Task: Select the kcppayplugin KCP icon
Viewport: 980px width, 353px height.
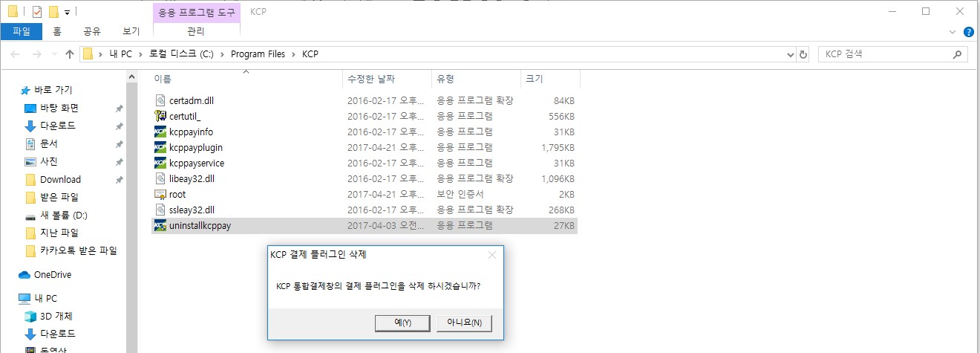Action: 160,147
